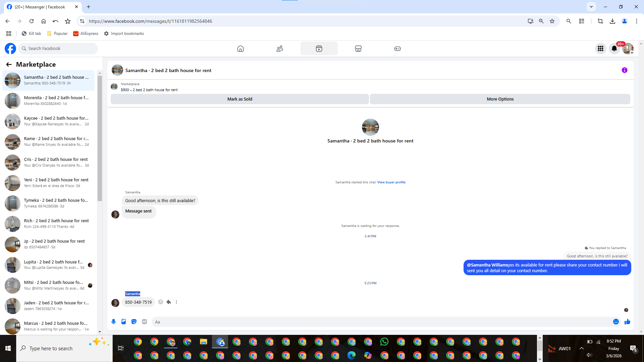
Task: Click the voice clip microphone icon
Action: [x=113, y=322]
